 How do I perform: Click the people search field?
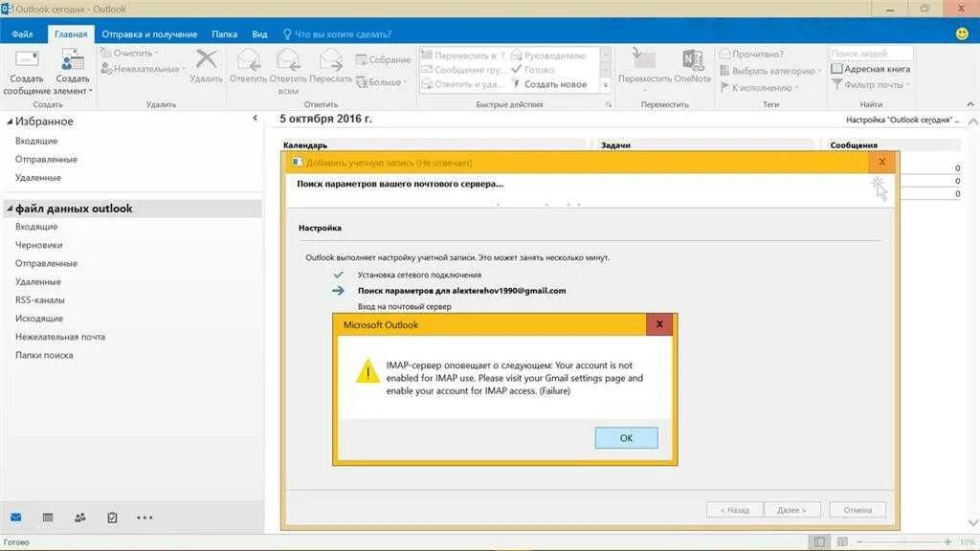pyautogui.click(x=871, y=54)
